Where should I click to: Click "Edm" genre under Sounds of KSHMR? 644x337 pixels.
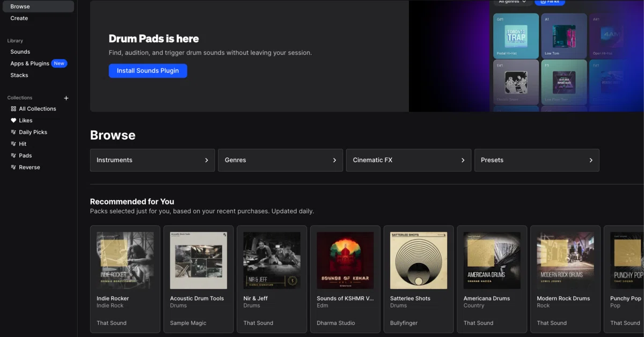(323, 306)
